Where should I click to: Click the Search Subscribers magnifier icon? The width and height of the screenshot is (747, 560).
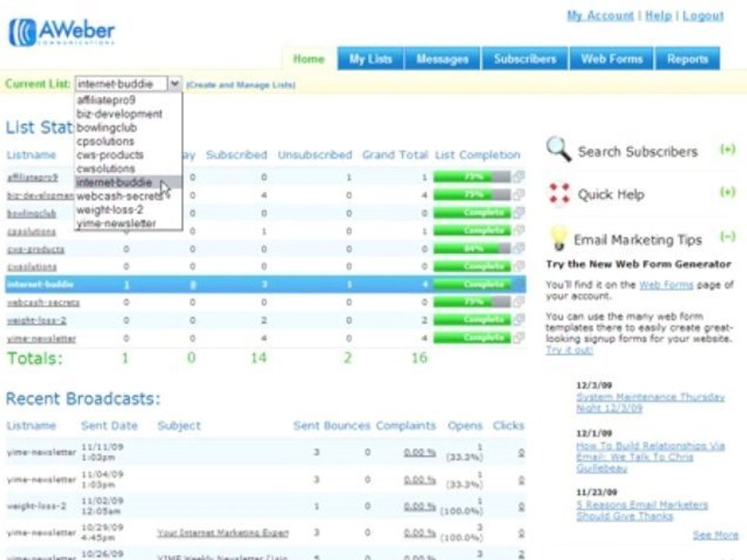559,149
